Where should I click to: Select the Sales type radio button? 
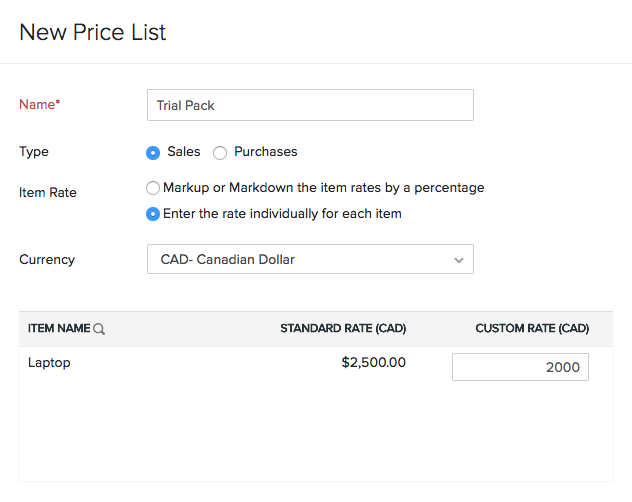click(153, 153)
